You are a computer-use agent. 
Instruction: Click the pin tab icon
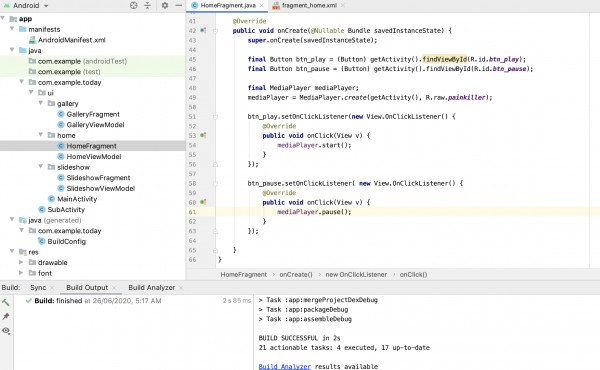pos(6,316)
